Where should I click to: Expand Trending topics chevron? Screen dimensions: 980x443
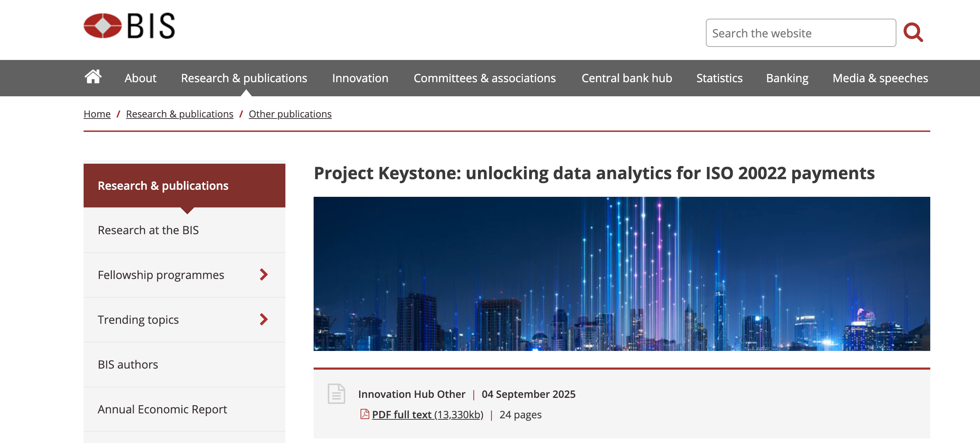pos(264,320)
